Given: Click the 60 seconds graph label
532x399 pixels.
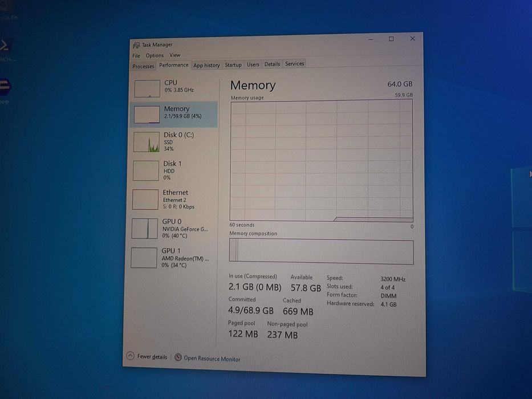Looking at the screenshot, I should (x=242, y=225).
